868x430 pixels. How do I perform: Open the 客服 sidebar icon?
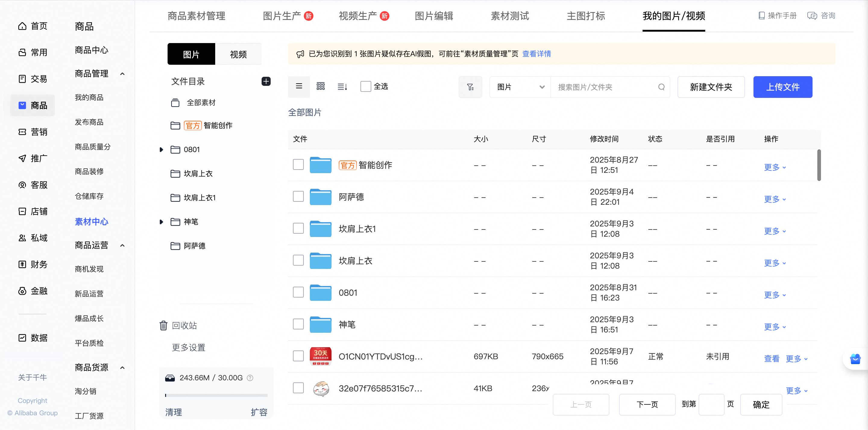click(x=22, y=185)
